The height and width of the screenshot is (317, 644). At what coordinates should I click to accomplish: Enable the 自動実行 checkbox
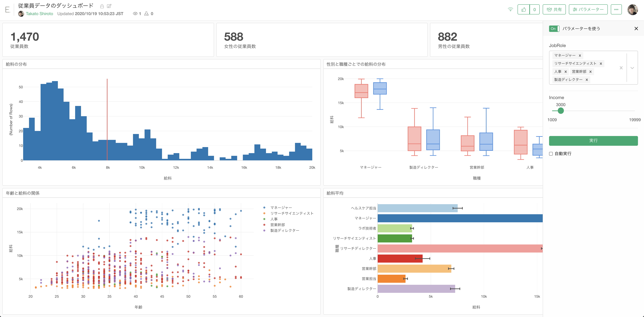551,154
